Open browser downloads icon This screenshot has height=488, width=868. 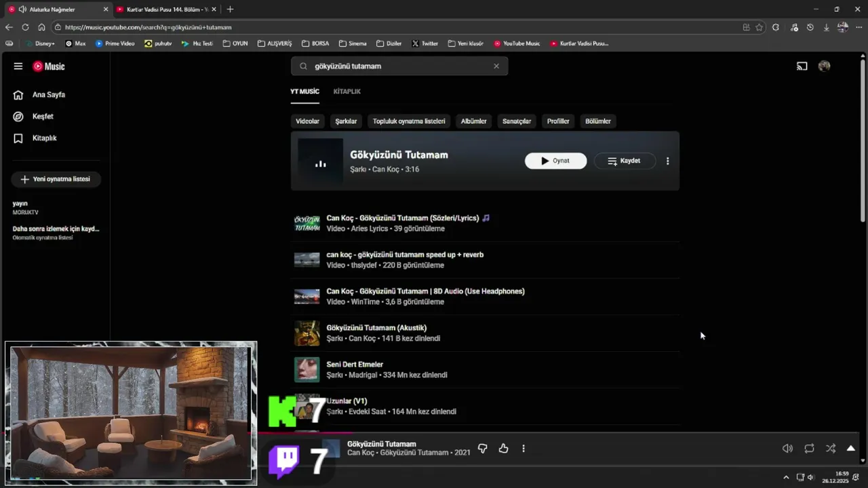pos(826,27)
